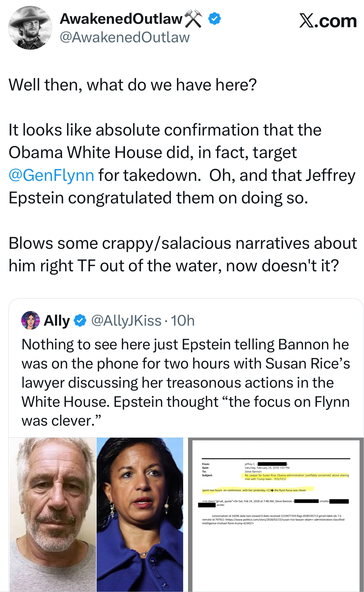Open the cowboy-hat profile avatar
Viewport: 364px width, 592px height.
(x=30, y=28)
